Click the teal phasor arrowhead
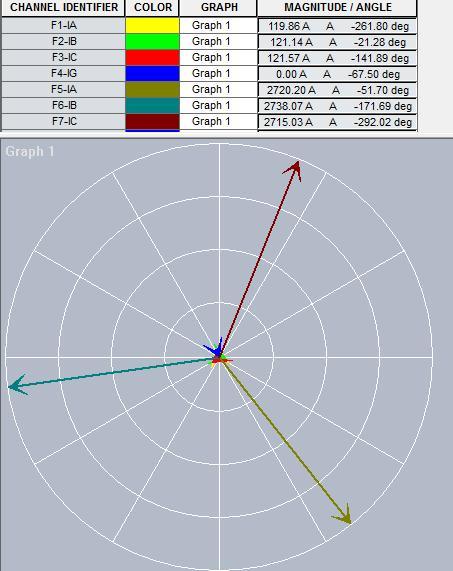The width and height of the screenshot is (453, 571). pyautogui.click(x=17, y=385)
